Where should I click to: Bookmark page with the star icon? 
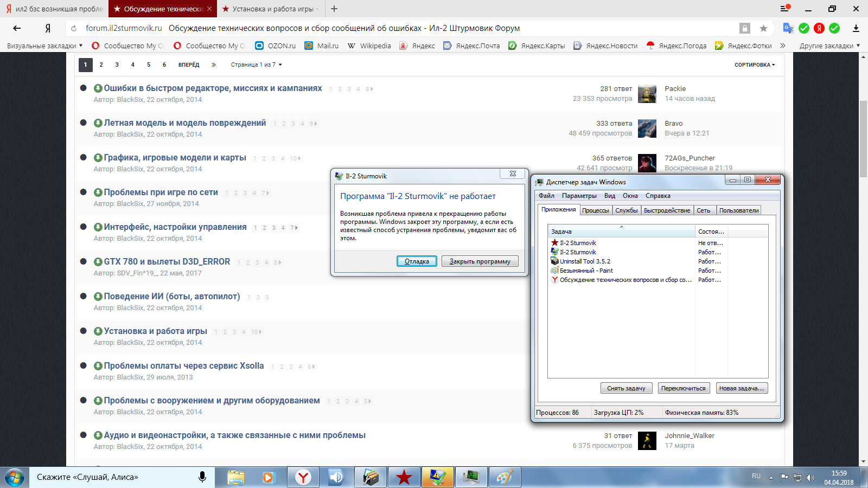763,28
